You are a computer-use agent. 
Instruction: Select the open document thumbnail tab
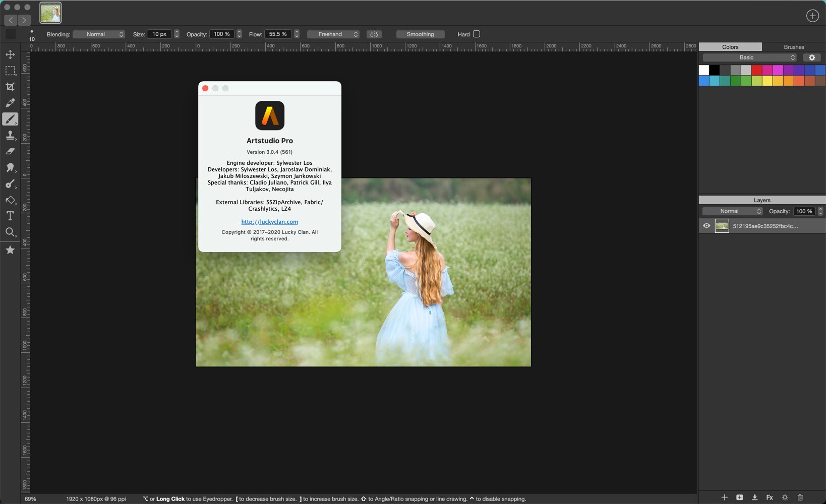coord(50,13)
